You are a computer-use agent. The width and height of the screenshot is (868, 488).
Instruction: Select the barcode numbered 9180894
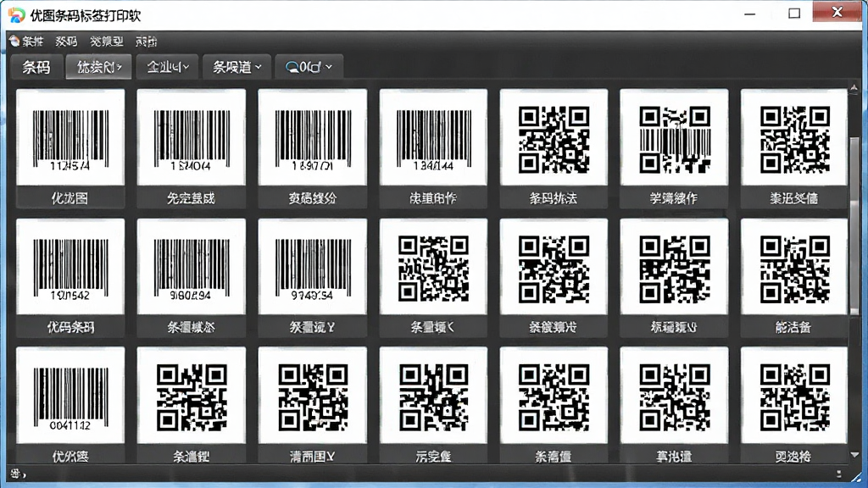pyautogui.click(x=191, y=278)
